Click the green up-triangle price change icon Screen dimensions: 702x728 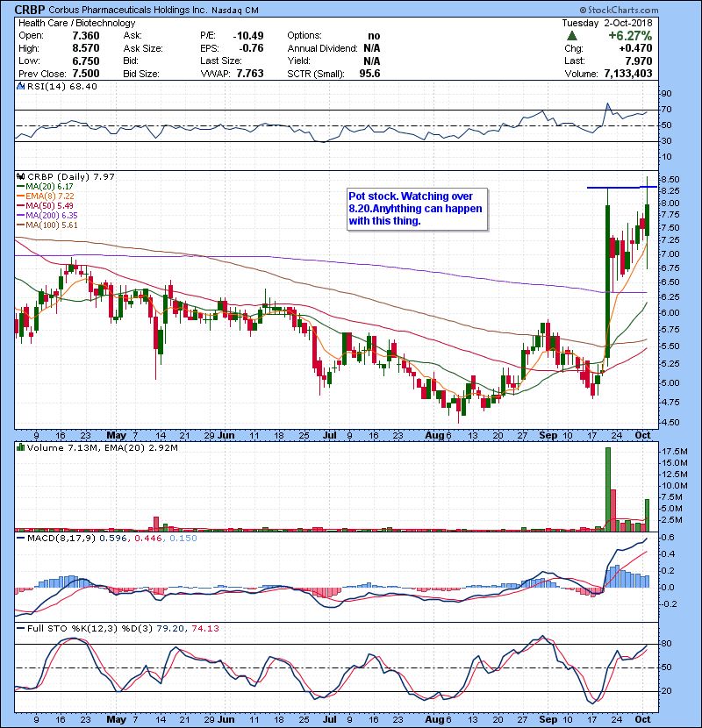coord(572,36)
